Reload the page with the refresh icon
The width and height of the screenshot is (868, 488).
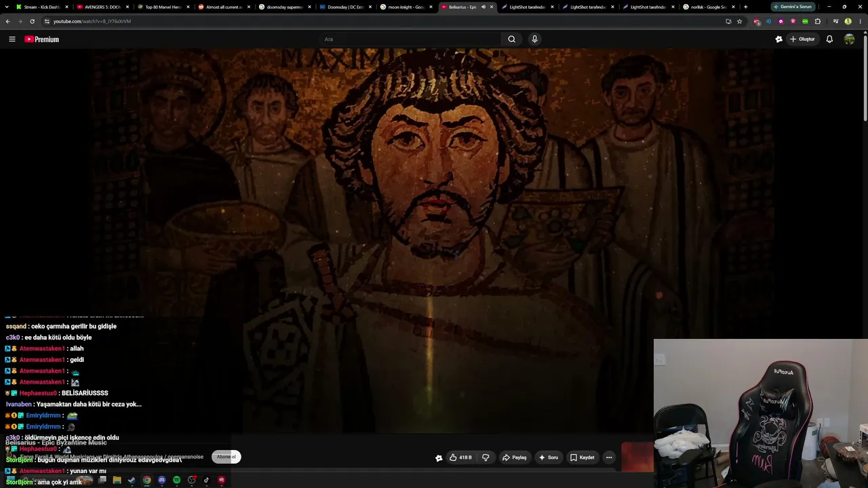[32, 21]
